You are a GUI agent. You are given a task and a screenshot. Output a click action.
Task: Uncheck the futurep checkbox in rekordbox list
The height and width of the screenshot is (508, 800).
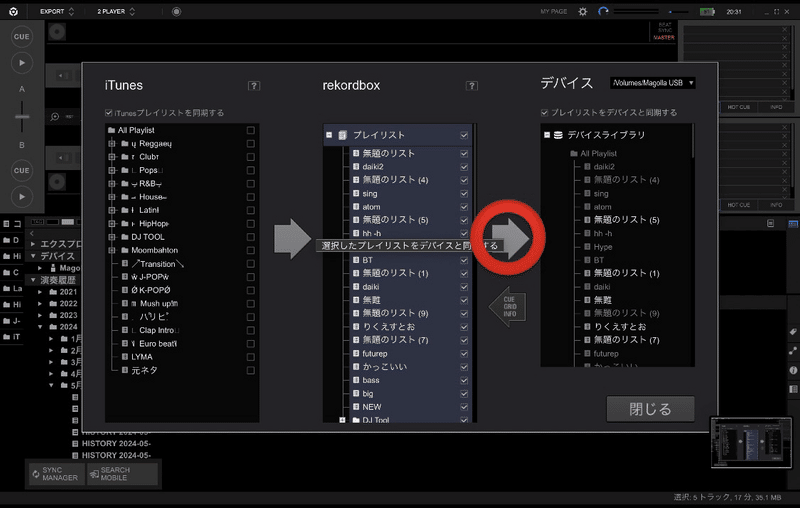tap(464, 353)
